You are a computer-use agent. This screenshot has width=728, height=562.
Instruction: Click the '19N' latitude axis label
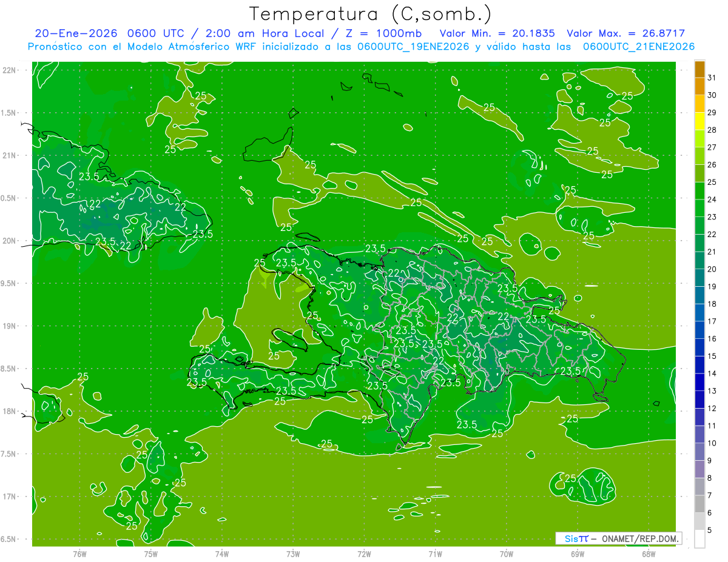tap(9, 326)
